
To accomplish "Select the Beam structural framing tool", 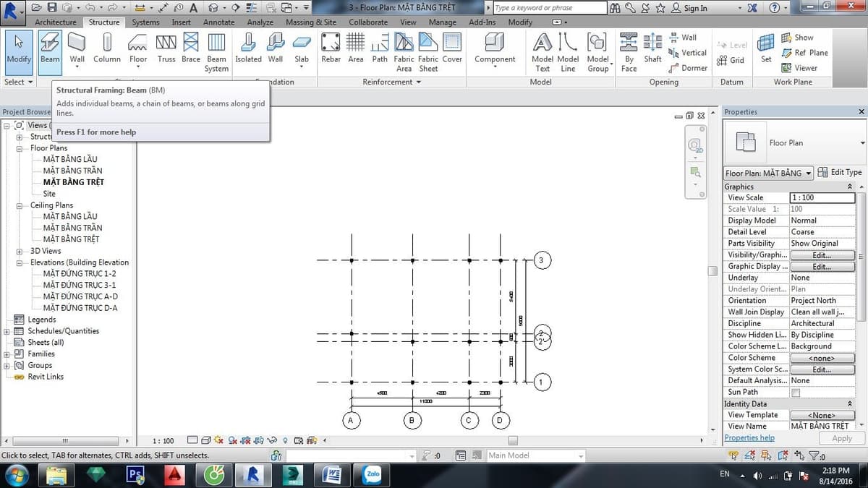I will [50, 51].
